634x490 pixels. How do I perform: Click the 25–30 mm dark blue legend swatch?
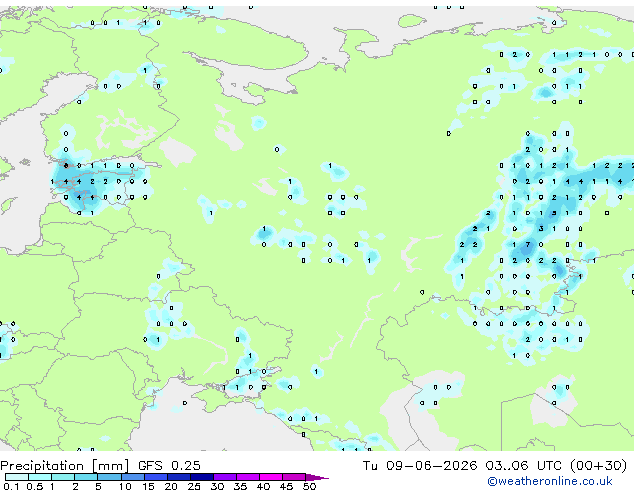pyautogui.click(x=202, y=477)
